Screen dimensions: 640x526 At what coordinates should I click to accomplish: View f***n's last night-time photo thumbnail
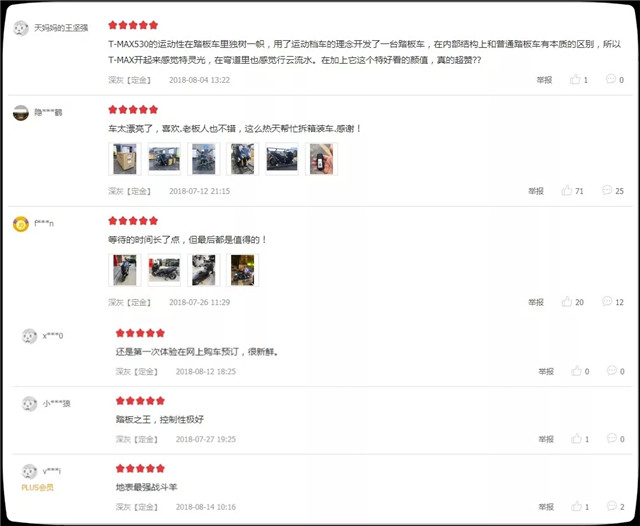point(242,270)
